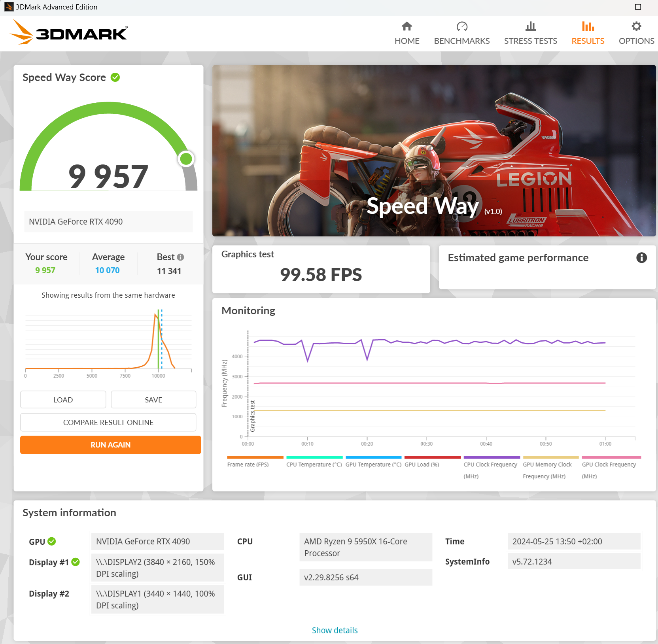Open the Options gear icon

636,26
